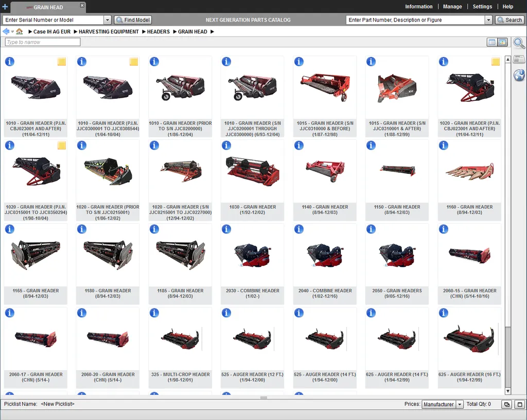Image resolution: width=527 pixels, height=420 pixels.
Task: Info icon for 1150 Grain Header
Action: coord(371,145)
